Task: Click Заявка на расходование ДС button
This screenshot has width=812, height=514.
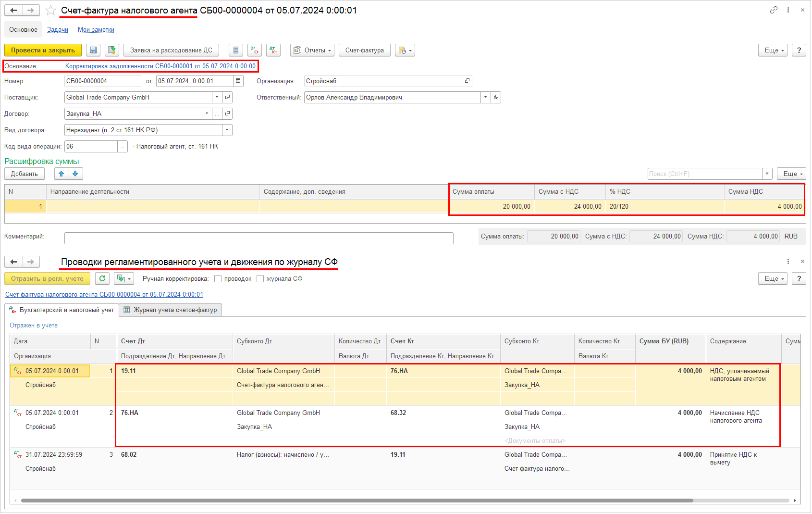Action: point(172,50)
